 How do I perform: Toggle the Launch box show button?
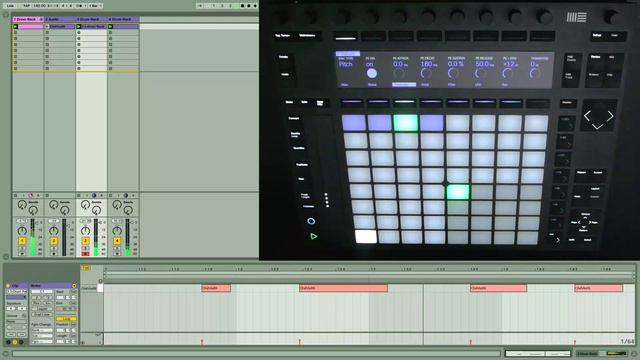(x=8, y=342)
